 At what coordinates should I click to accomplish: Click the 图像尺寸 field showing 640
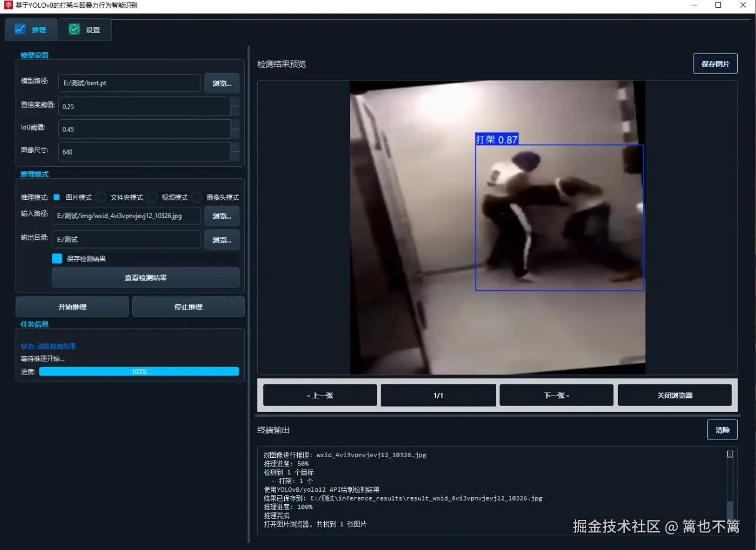(145, 152)
